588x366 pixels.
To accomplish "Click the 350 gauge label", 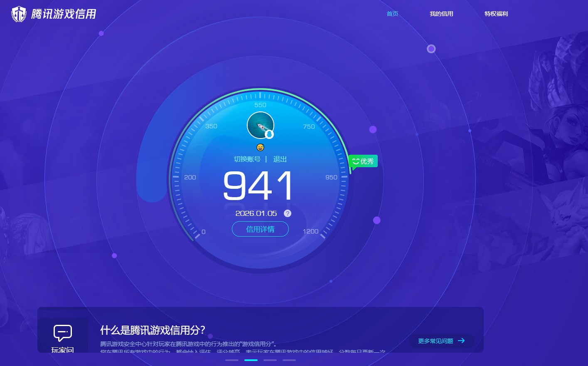I will click(x=211, y=126).
